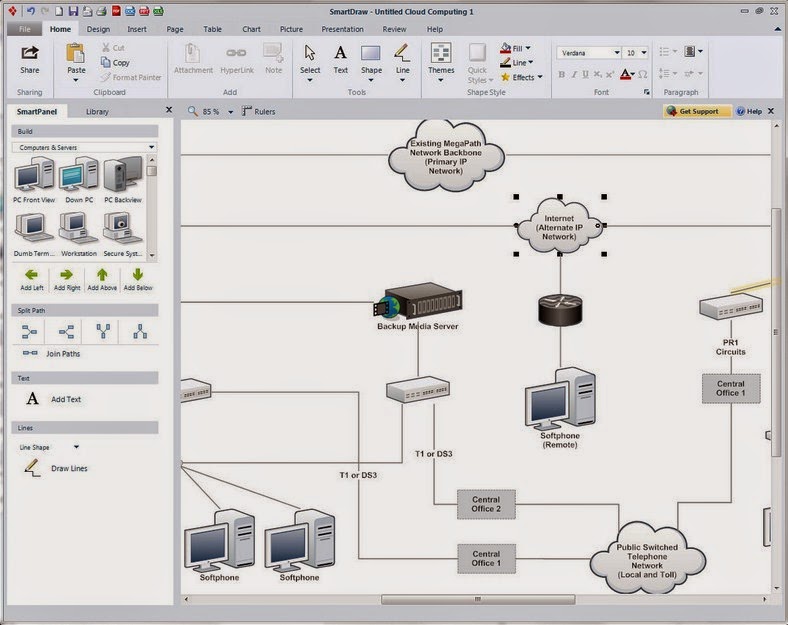Pick the PC Front View symbol
This screenshot has width=788, height=625.
[x=34, y=179]
